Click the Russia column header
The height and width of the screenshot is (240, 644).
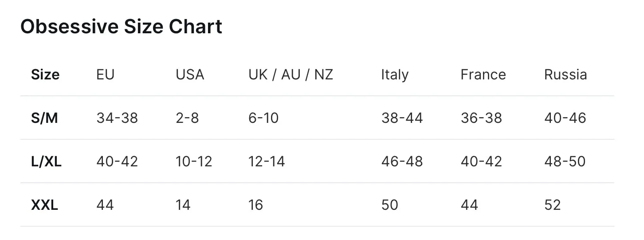[x=565, y=75]
